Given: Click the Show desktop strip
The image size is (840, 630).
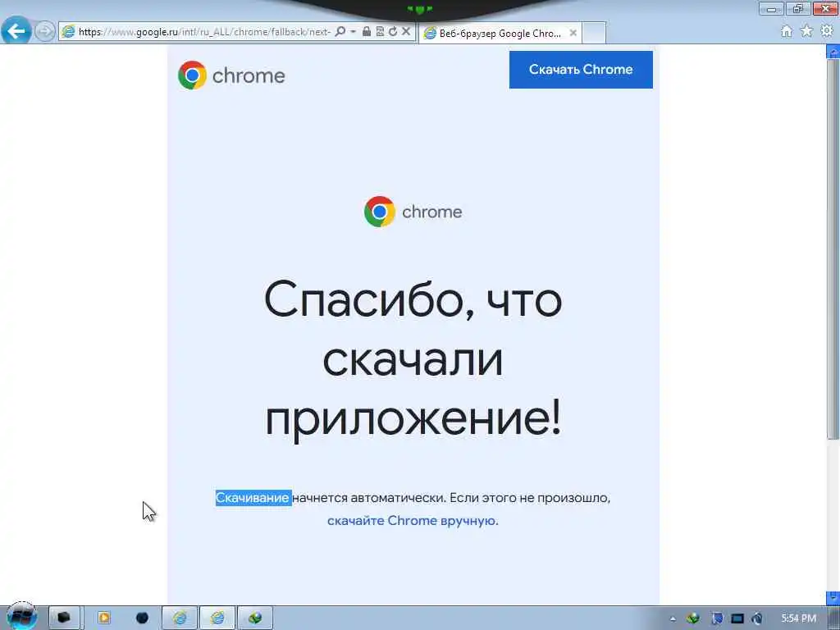Looking at the screenshot, I should 836,618.
